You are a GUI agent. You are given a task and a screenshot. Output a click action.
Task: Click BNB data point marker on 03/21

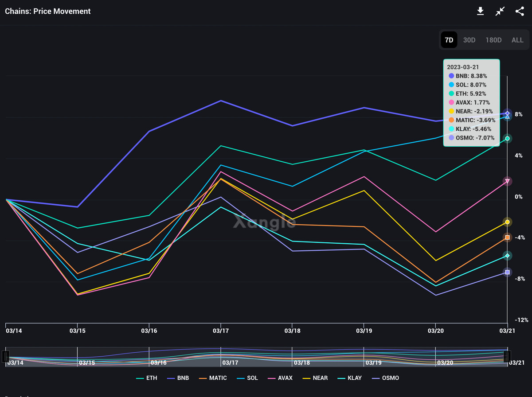pos(508,113)
